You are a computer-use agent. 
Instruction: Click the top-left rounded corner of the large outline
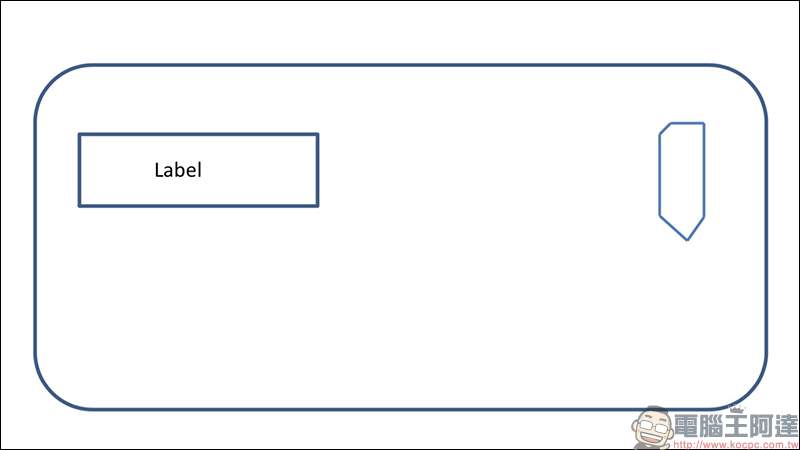52,82
